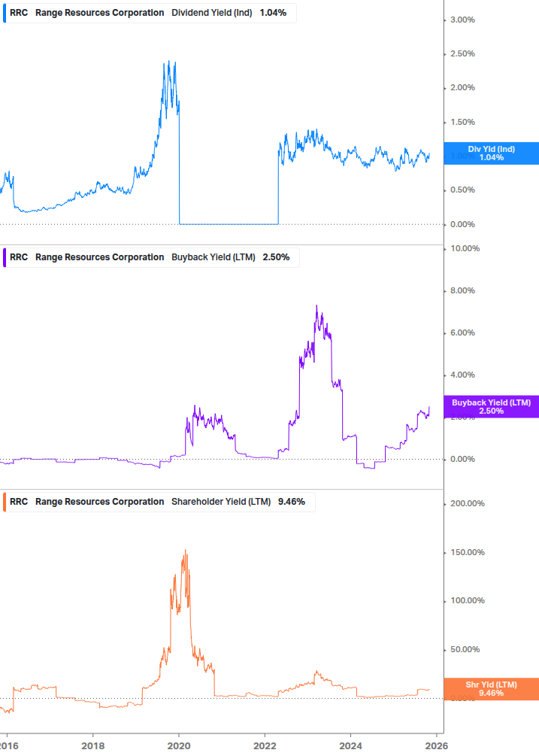The height and width of the screenshot is (756, 539).
Task: Click the 2018 year label on time axis
Action: 93,746
